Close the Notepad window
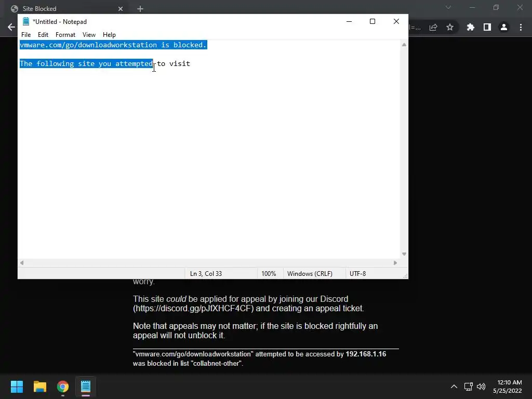The image size is (532, 399). [396, 21]
